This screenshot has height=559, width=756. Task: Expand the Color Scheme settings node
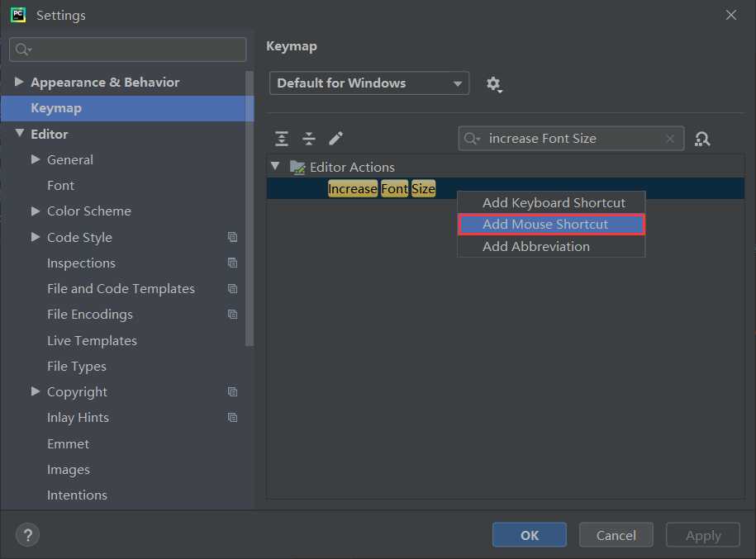pos(36,211)
